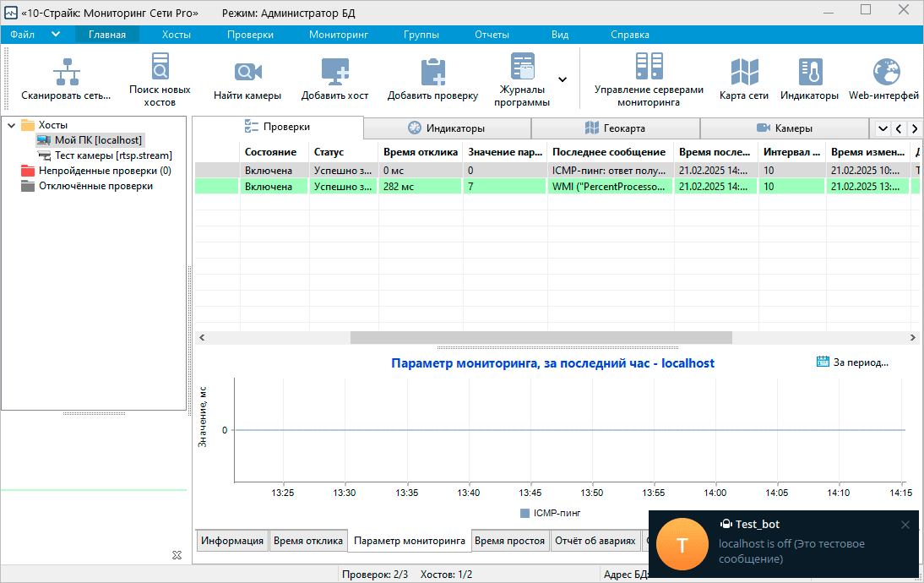Viewport: 924px width, 583px height.
Task: Open the Search new hosts tool
Action: click(x=160, y=66)
